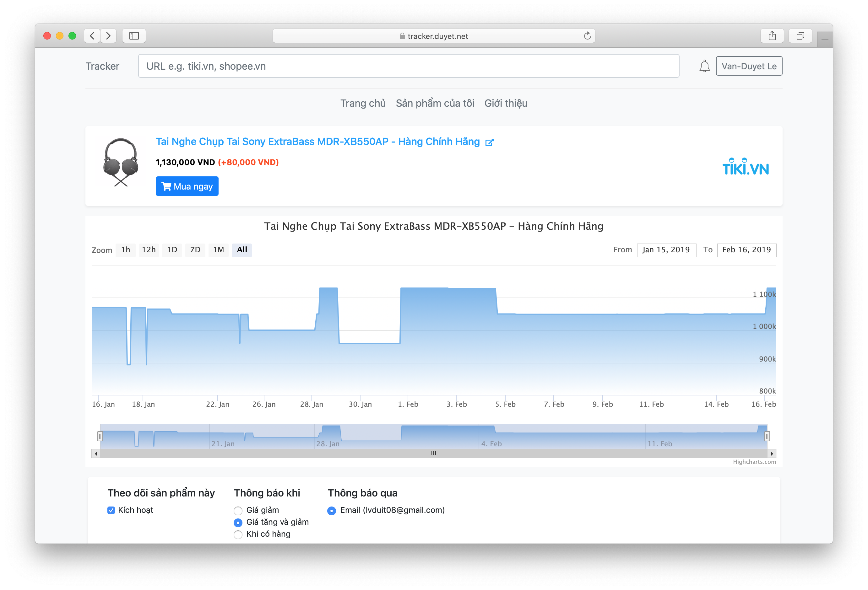Click the Mua ngay button
This screenshot has width=868, height=590.
[x=187, y=186]
